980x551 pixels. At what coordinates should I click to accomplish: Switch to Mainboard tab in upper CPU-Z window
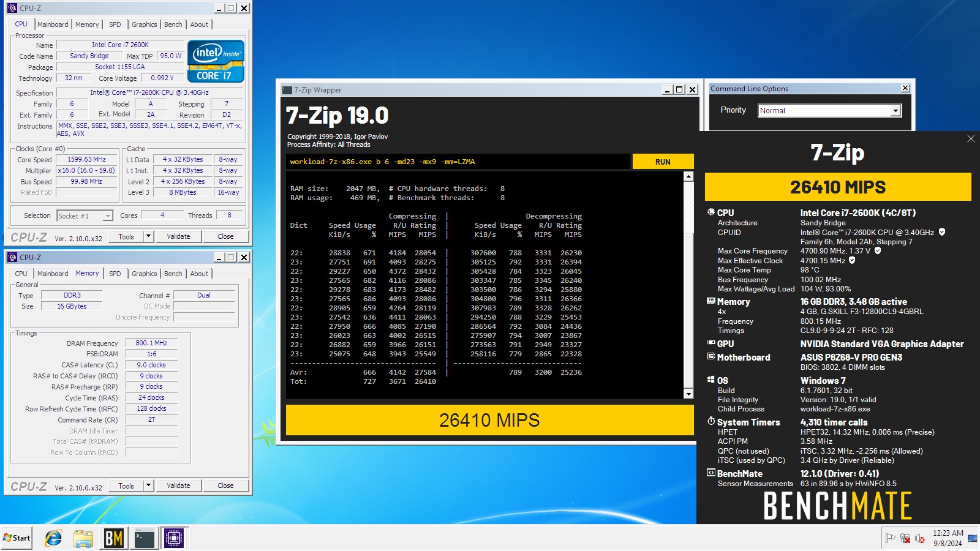[x=53, y=24]
